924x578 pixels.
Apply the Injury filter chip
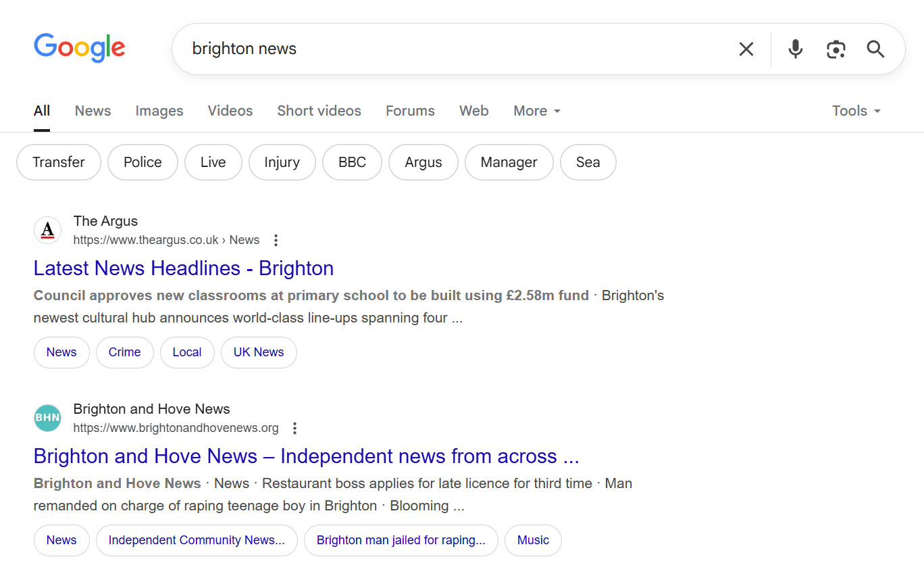[282, 162]
